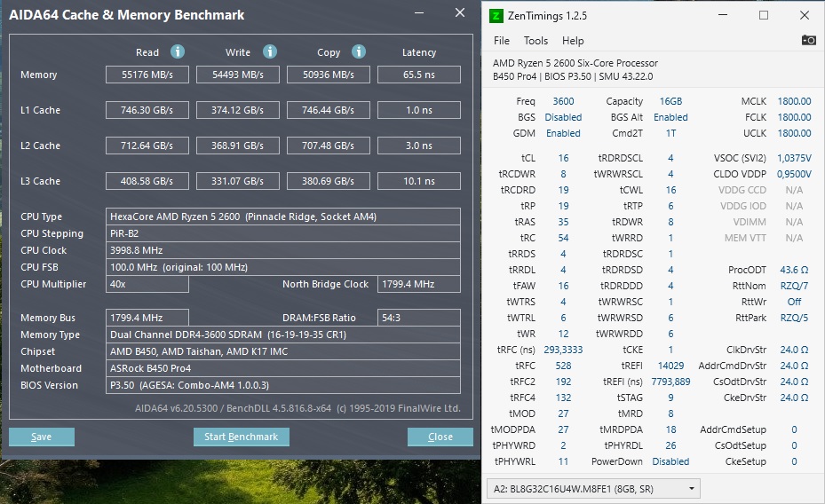This screenshot has height=504, width=825.
Task: Open the Help menu in ZenTimings
Action: tap(573, 41)
